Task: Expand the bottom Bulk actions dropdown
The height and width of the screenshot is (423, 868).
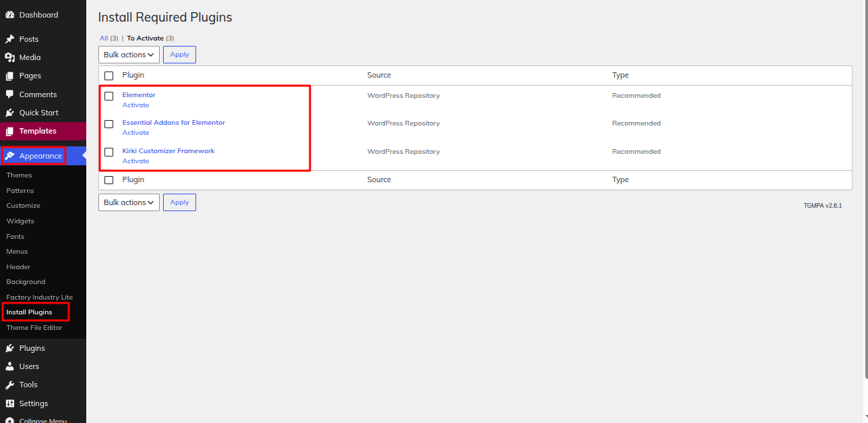Action: [129, 202]
